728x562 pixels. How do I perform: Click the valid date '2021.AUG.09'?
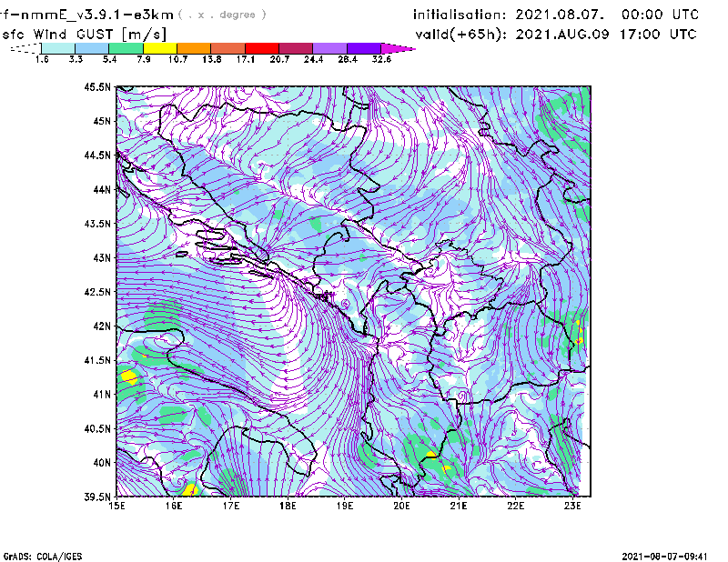[562, 35]
